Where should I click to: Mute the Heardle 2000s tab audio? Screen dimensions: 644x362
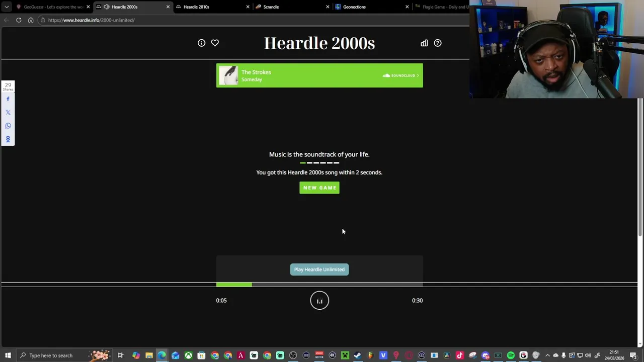[106, 7]
